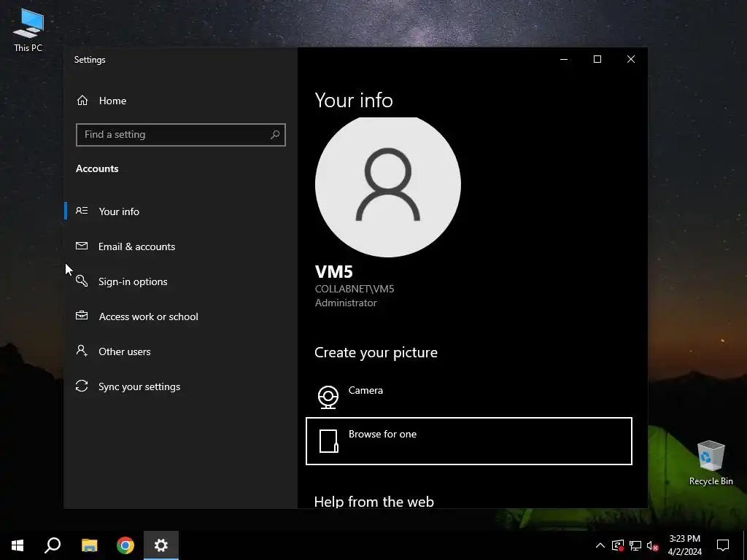Viewport: 747px width, 560px height.
Task: Close the Settings window
Action: tap(631, 59)
